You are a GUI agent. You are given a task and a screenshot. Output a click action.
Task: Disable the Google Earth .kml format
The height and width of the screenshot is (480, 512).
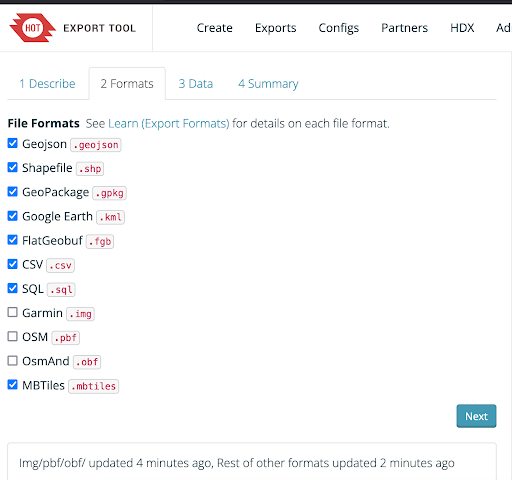[x=12, y=216]
